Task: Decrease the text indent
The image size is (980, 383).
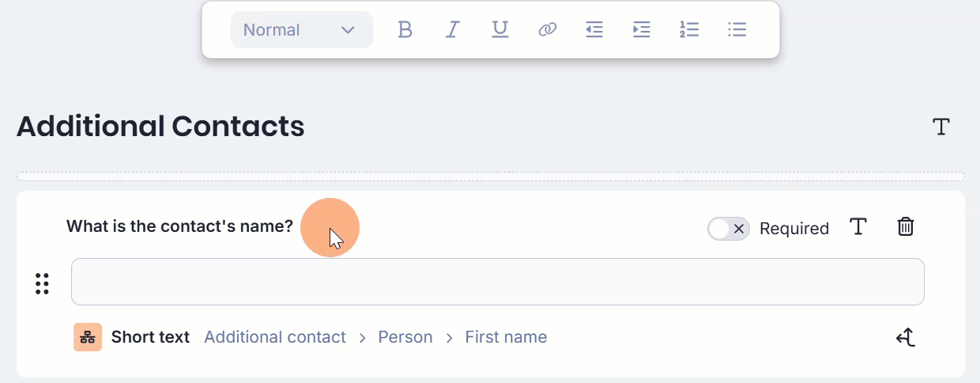Action: click(594, 30)
